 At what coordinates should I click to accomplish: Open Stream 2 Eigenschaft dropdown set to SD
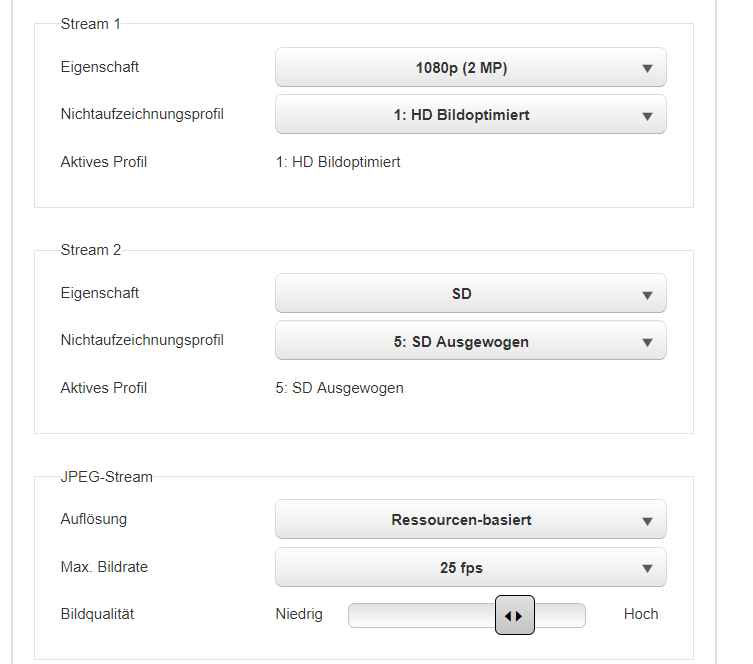click(x=470, y=294)
